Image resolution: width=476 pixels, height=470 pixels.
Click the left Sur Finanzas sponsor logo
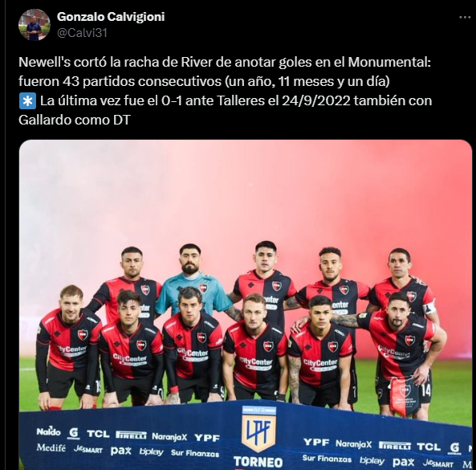point(195,453)
